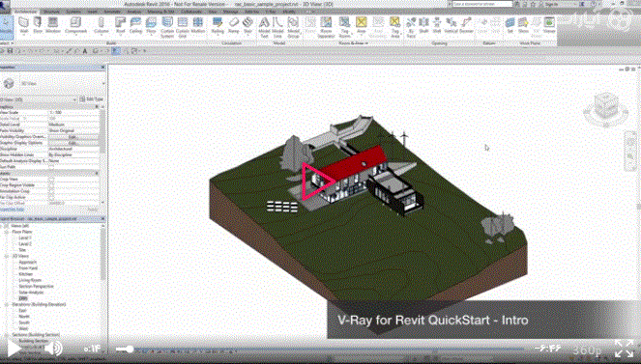Click the Railing tool icon

(x=218, y=25)
